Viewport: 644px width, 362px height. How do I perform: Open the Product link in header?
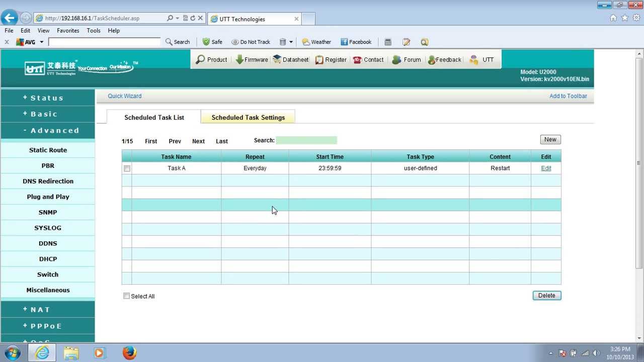211,59
